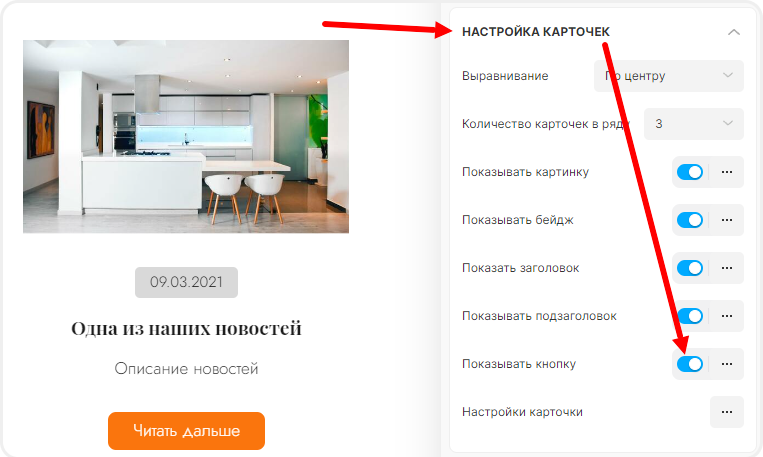Collapse the Настройка карточек section

(734, 32)
